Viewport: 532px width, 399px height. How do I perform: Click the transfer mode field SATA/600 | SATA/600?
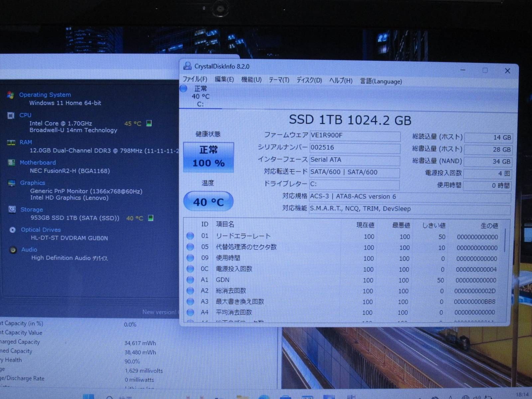tap(354, 173)
